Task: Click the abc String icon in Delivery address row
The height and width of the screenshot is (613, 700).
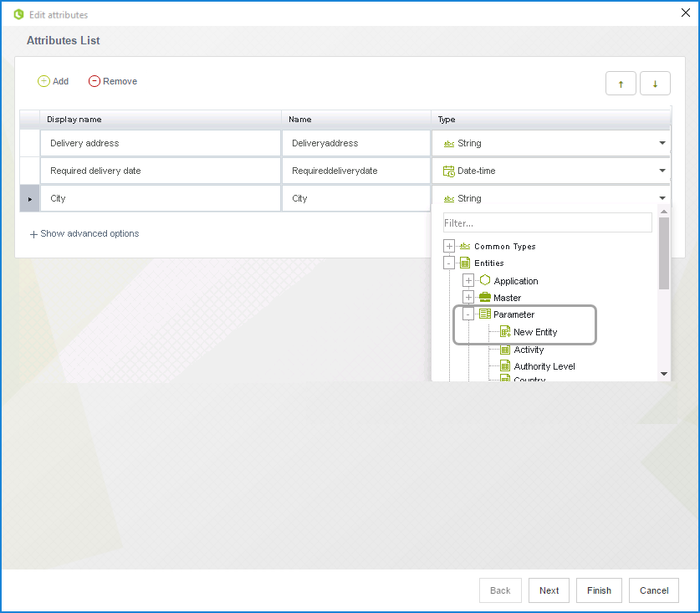Action: pyautogui.click(x=448, y=143)
